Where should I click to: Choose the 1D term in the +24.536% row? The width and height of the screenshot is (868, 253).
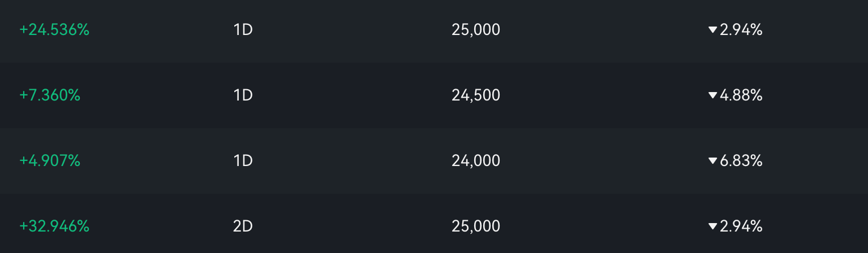tap(243, 30)
